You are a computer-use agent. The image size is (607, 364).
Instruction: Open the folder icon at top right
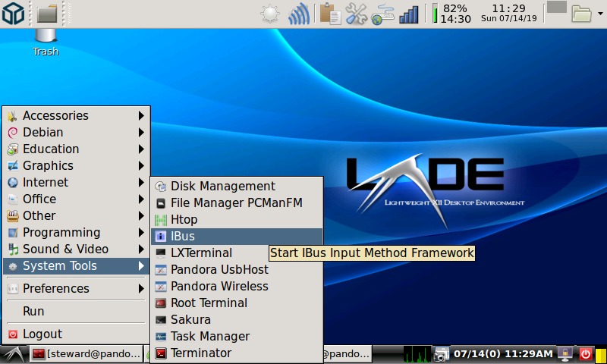tap(582, 14)
